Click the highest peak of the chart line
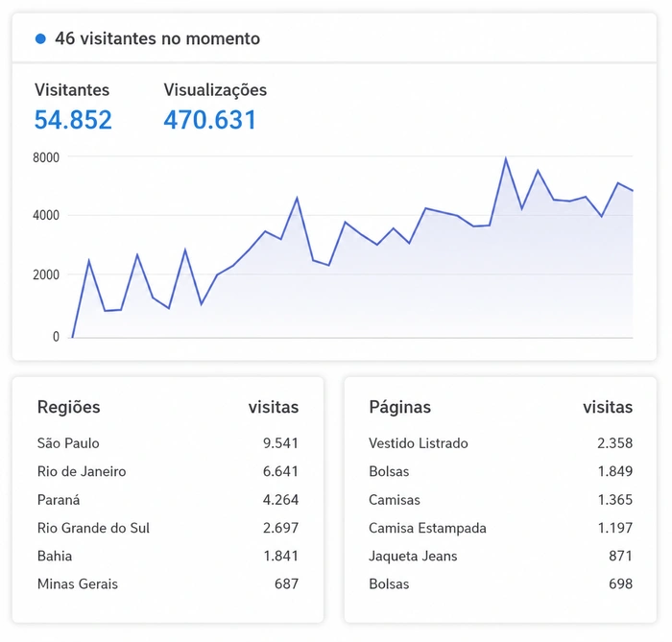 (506, 159)
